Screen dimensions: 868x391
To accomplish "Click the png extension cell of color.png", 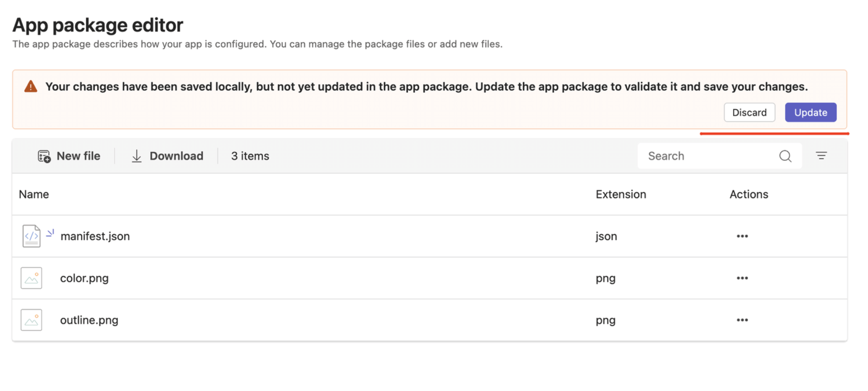I will (x=605, y=278).
